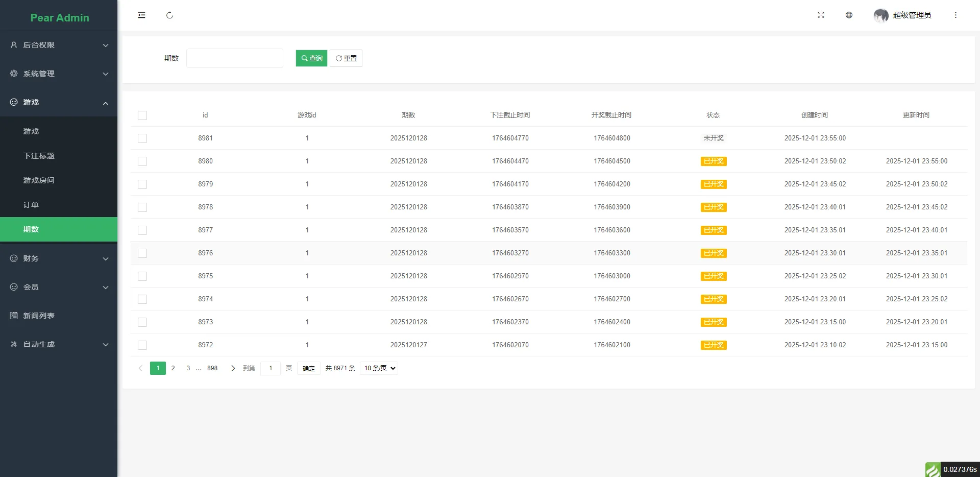Click the debug trace icon at bottom right
The height and width of the screenshot is (477, 980).
[x=933, y=469]
